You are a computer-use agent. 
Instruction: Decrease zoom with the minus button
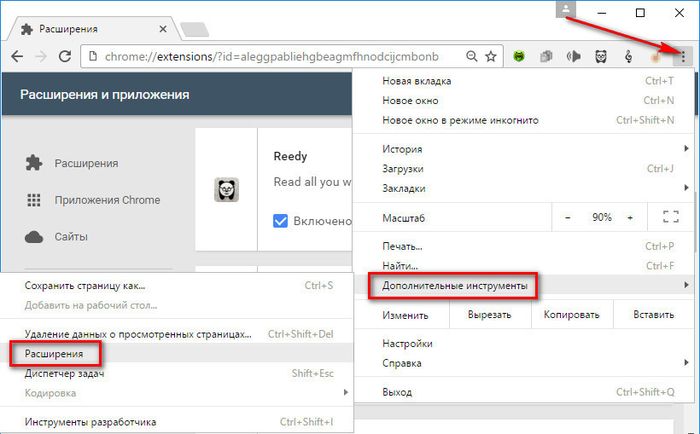point(568,217)
